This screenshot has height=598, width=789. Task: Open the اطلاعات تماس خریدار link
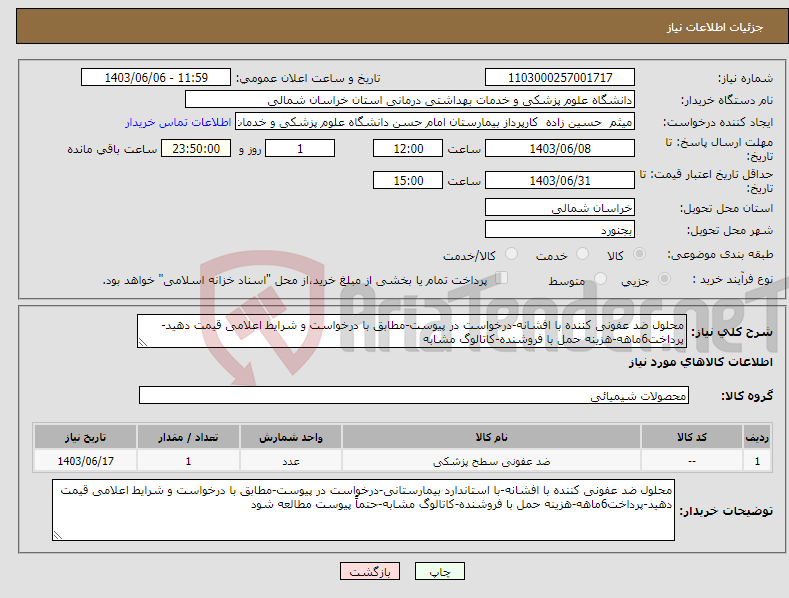178,122
